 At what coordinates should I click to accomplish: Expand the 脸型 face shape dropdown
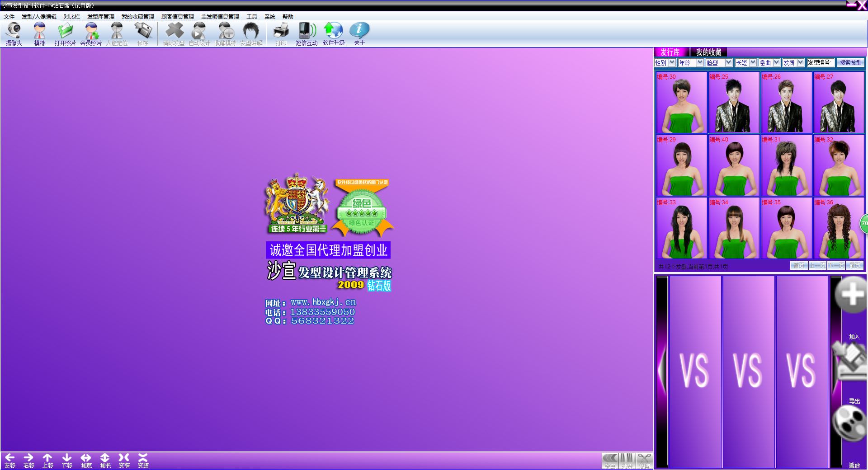(728, 63)
